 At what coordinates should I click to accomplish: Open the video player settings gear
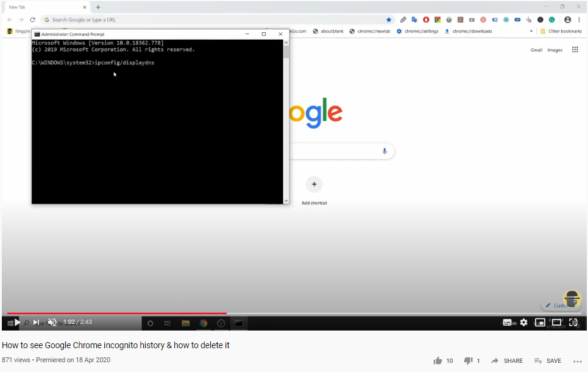(x=523, y=323)
